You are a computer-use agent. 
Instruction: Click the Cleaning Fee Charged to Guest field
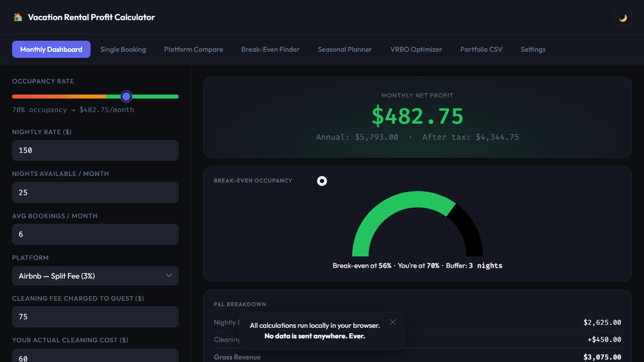(x=95, y=317)
